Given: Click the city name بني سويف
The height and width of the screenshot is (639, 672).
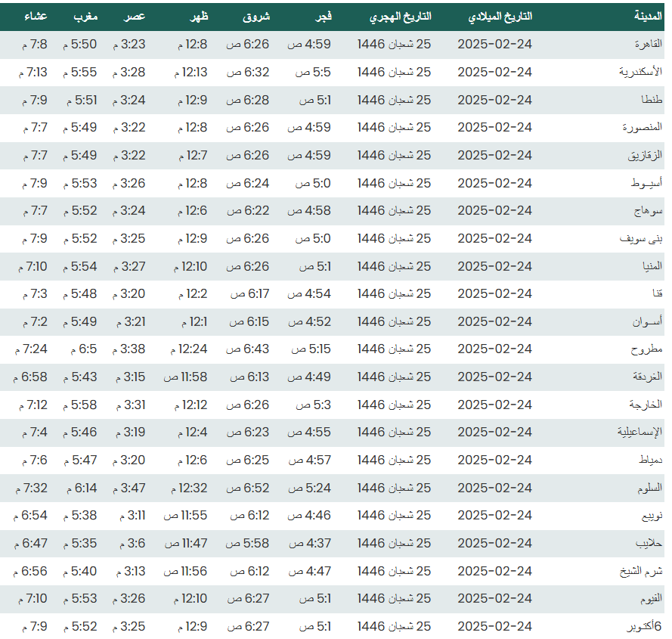Looking at the screenshot, I should pos(641,238).
